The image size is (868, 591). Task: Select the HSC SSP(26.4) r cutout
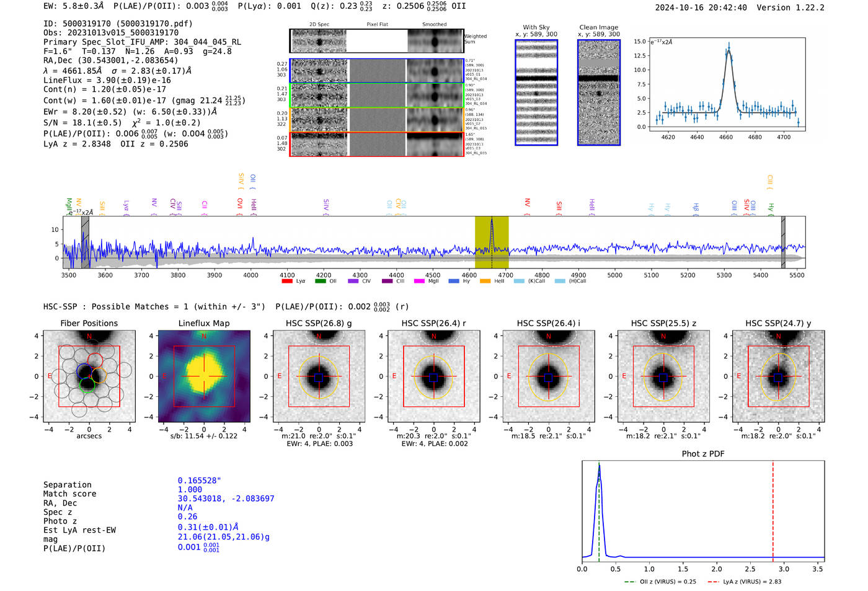433,376
